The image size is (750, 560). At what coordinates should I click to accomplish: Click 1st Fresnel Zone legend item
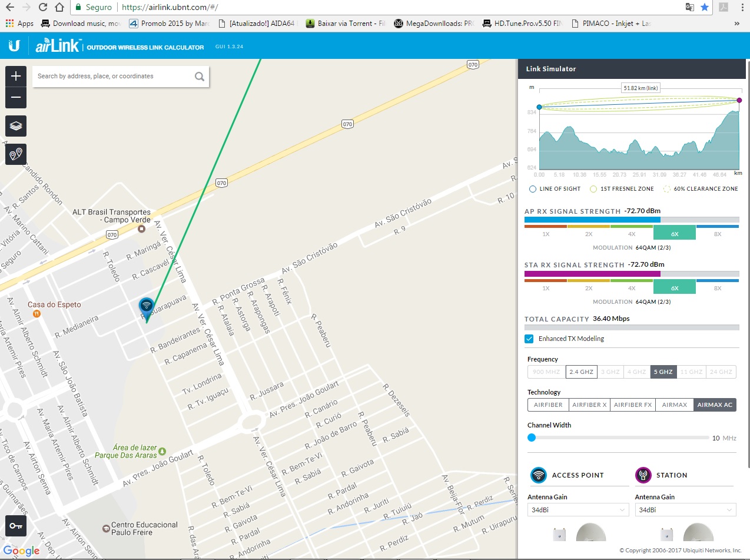click(x=622, y=189)
